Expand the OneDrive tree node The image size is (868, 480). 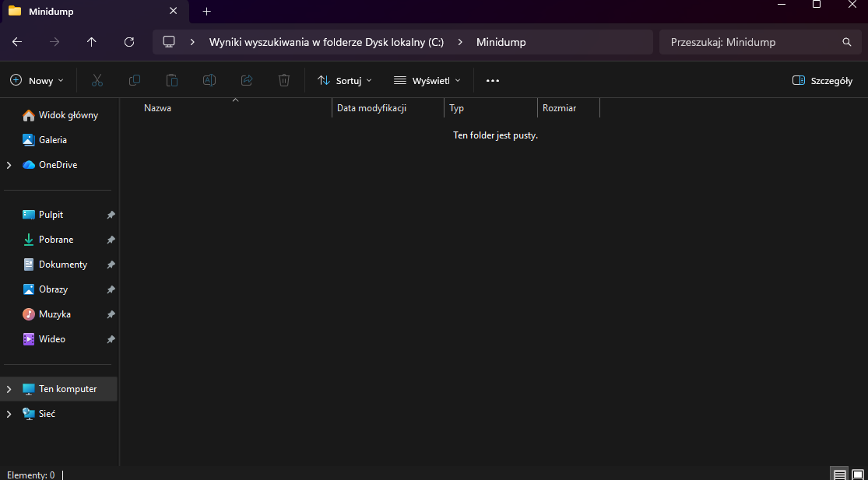coord(9,165)
